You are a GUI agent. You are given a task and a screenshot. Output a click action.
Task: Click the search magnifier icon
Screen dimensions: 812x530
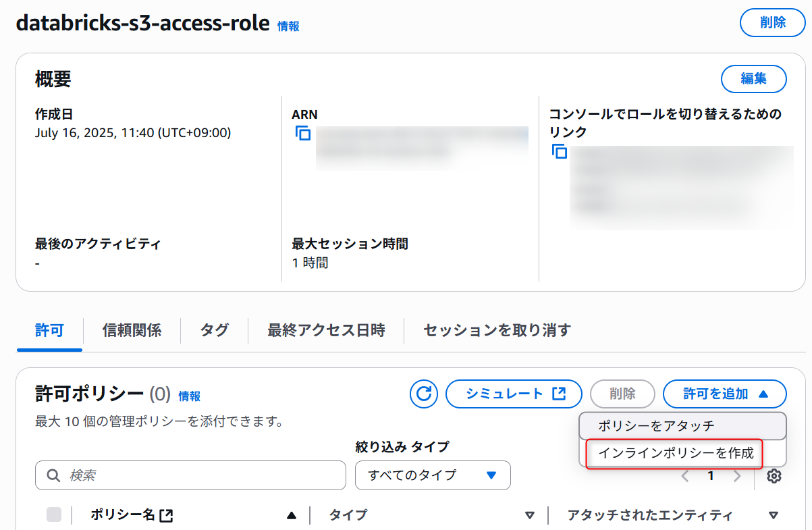tap(54, 475)
